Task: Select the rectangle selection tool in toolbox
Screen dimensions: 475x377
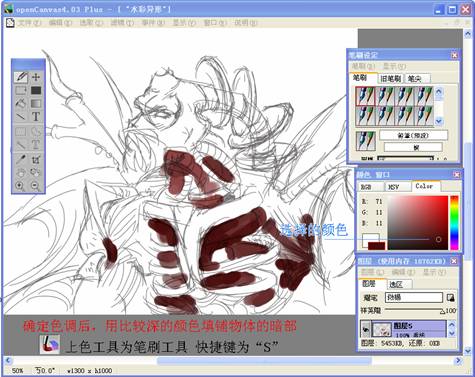Action: (21, 90)
